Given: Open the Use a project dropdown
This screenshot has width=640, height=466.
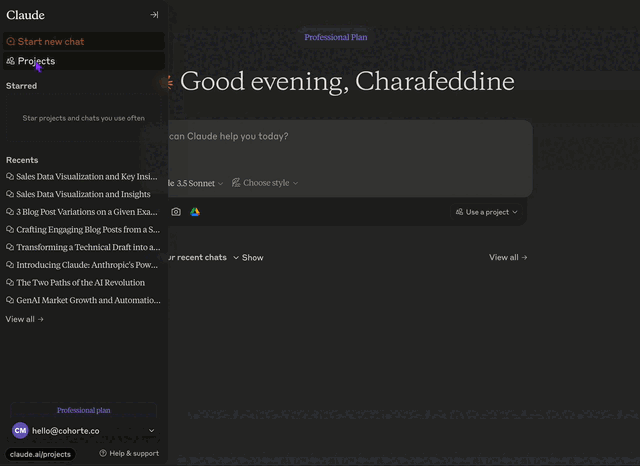Looking at the screenshot, I should (486, 212).
